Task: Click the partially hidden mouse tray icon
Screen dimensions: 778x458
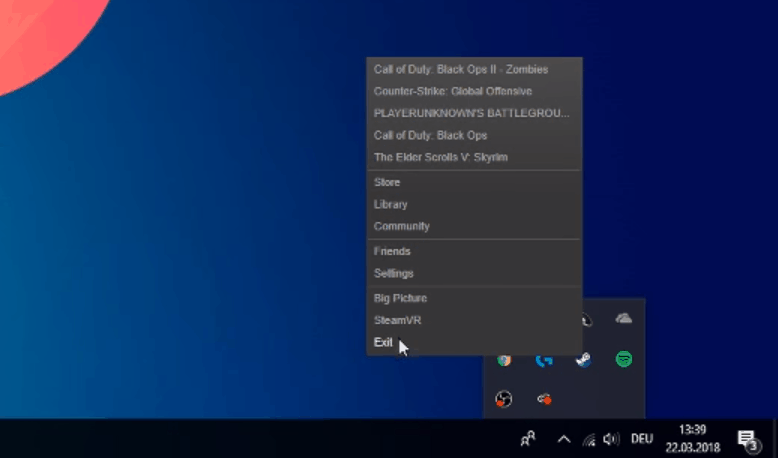Action: tap(587, 320)
